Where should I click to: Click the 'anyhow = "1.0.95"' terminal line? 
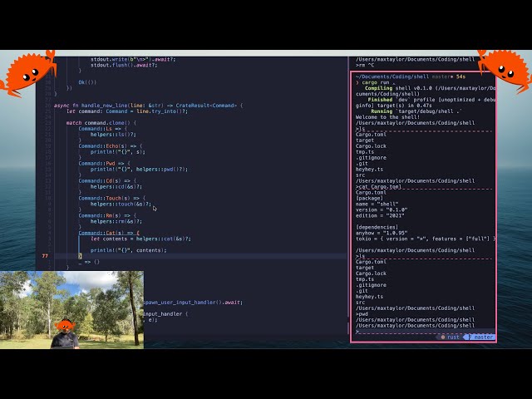382,233
